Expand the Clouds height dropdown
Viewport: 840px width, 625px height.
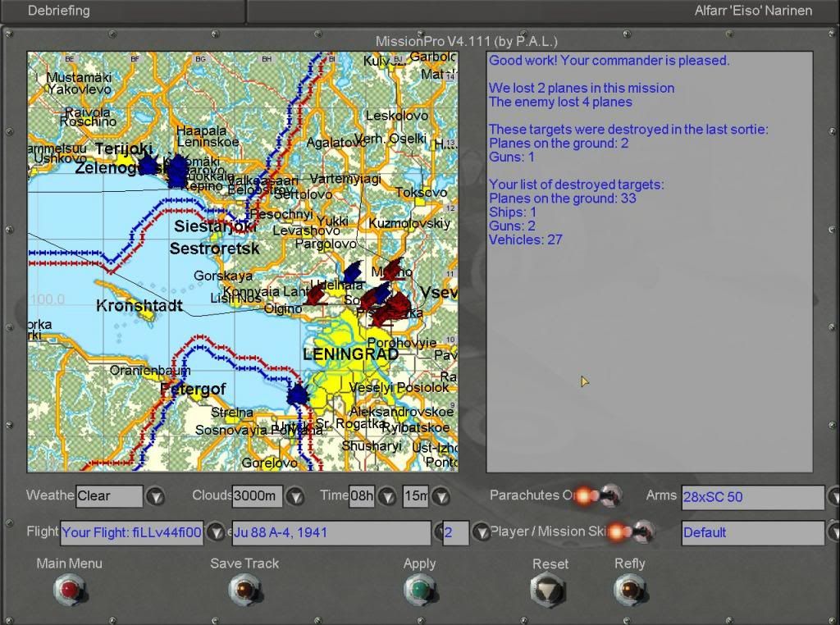(295, 496)
